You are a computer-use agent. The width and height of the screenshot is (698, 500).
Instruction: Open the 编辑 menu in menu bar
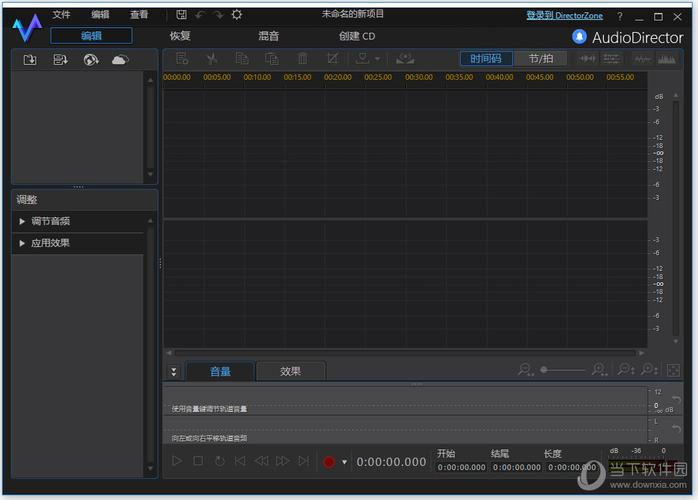click(x=100, y=14)
